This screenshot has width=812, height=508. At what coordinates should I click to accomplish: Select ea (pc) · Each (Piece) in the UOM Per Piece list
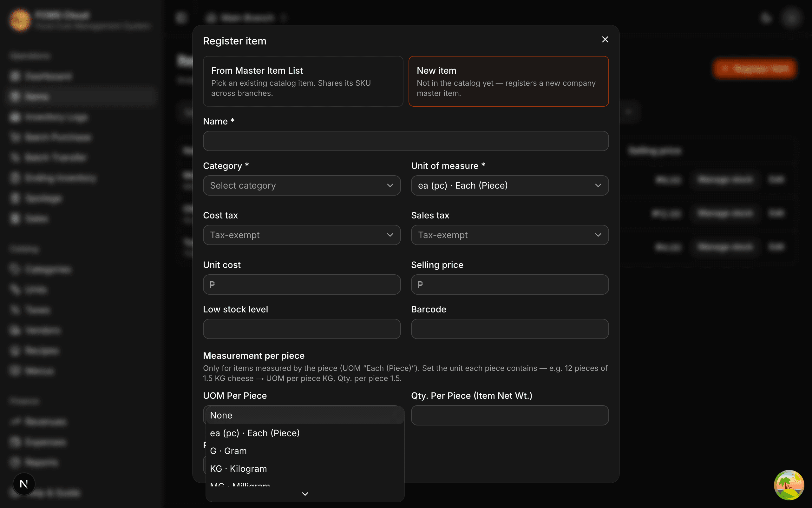pos(305,433)
